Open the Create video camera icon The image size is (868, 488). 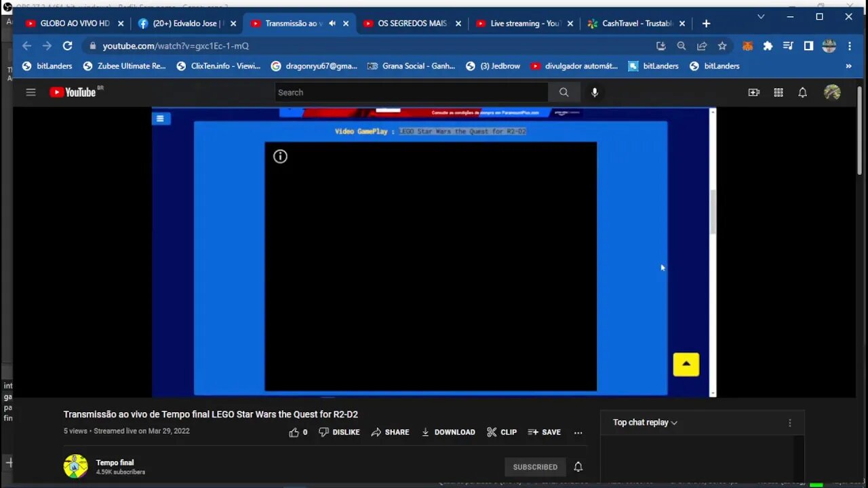pos(754,92)
